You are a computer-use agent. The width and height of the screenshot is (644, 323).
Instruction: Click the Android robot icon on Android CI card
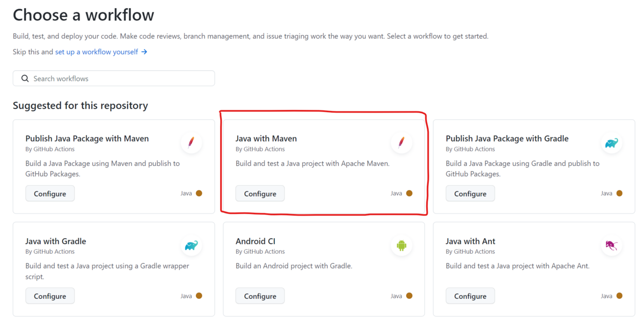[x=401, y=246]
